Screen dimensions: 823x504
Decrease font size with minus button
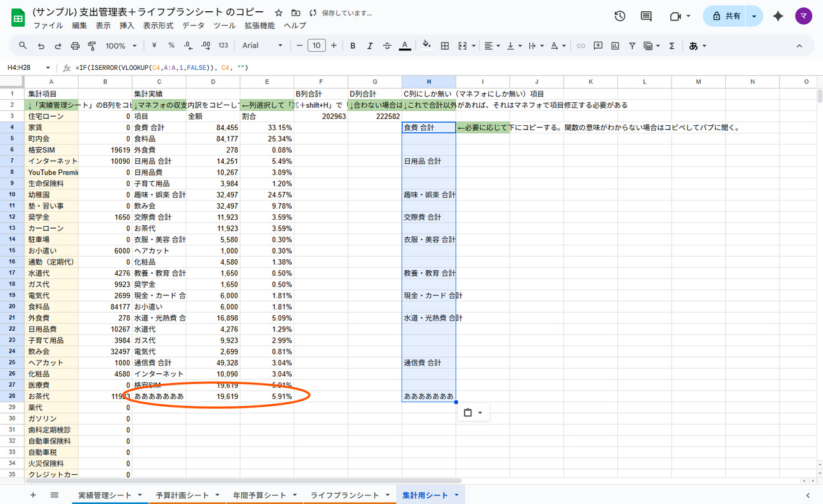pos(300,45)
